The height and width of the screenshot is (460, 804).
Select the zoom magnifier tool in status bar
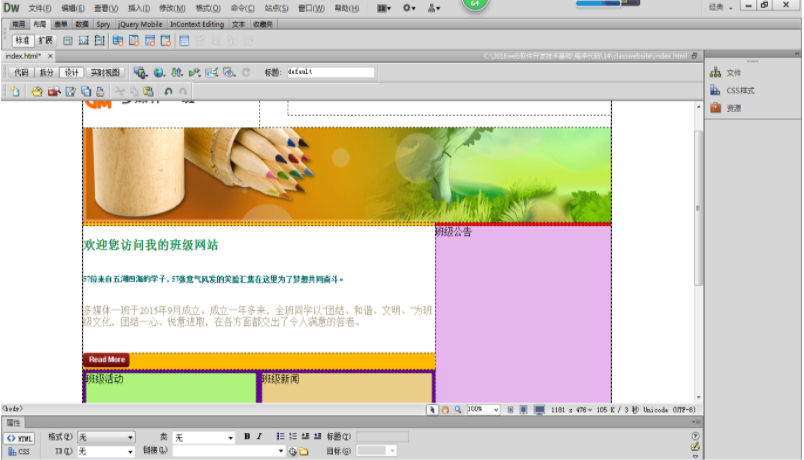click(458, 410)
